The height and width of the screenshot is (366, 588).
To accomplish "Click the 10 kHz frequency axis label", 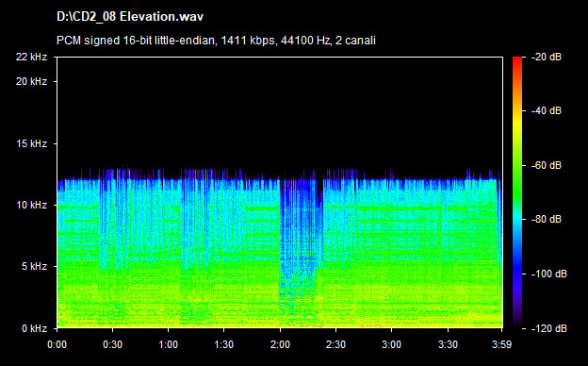I will tap(31, 205).
